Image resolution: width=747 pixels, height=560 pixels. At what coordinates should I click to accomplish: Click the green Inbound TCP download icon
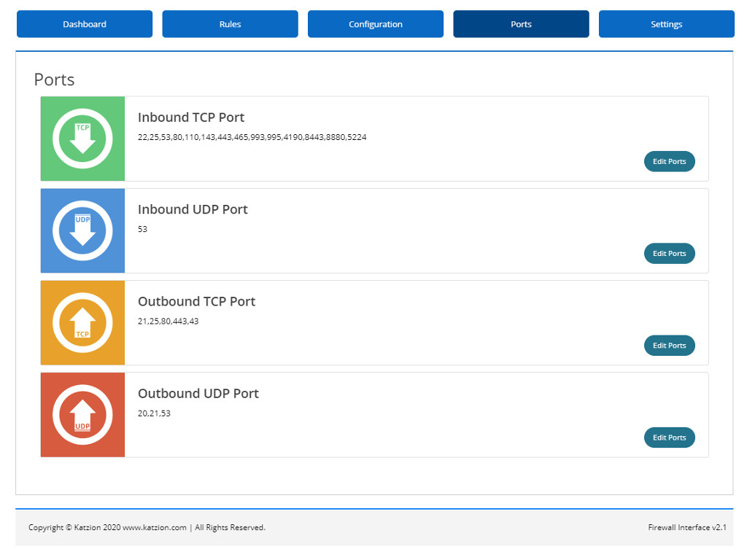[x=82, y=139]
